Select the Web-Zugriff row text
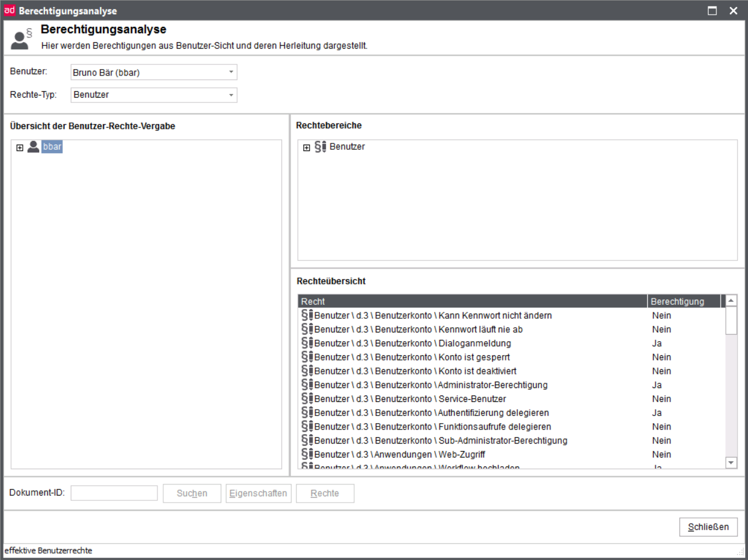The width and height of the screenshot is (748, 560). pyautogui.click(x=400, y=454)
